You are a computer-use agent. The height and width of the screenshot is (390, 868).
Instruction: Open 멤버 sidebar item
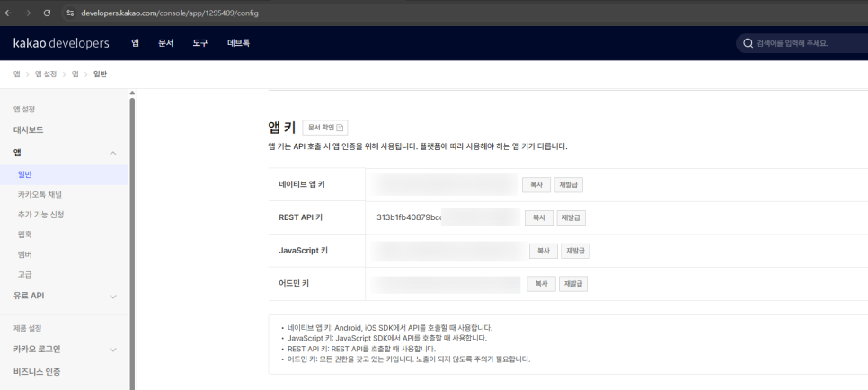click(25, 254)
